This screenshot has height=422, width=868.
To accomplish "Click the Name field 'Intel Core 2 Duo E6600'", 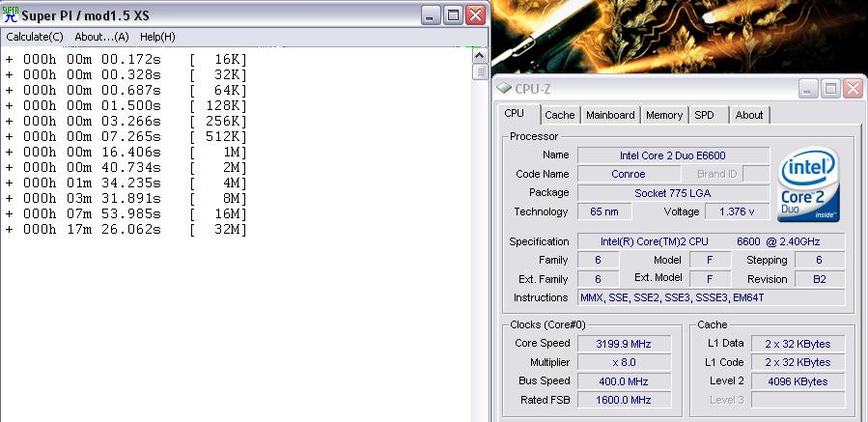I will 673,155.
